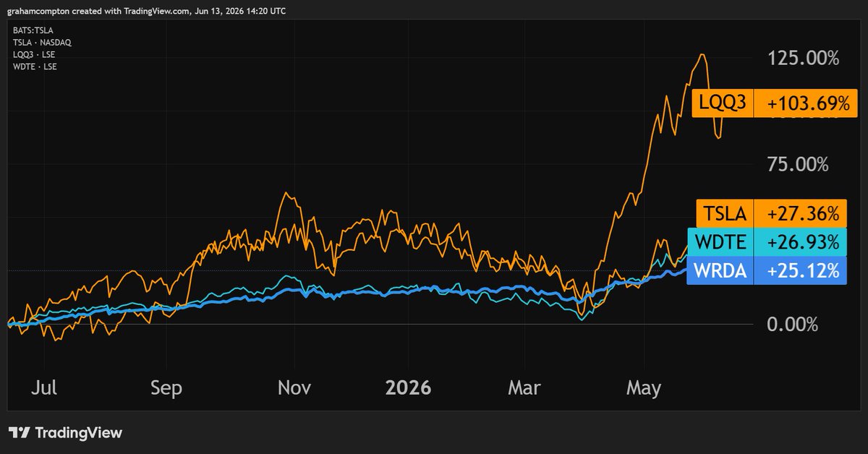Click the LQQ3 · LSE legend entry
The width and height of the screenshot is (868, 454).
[34, 55]
